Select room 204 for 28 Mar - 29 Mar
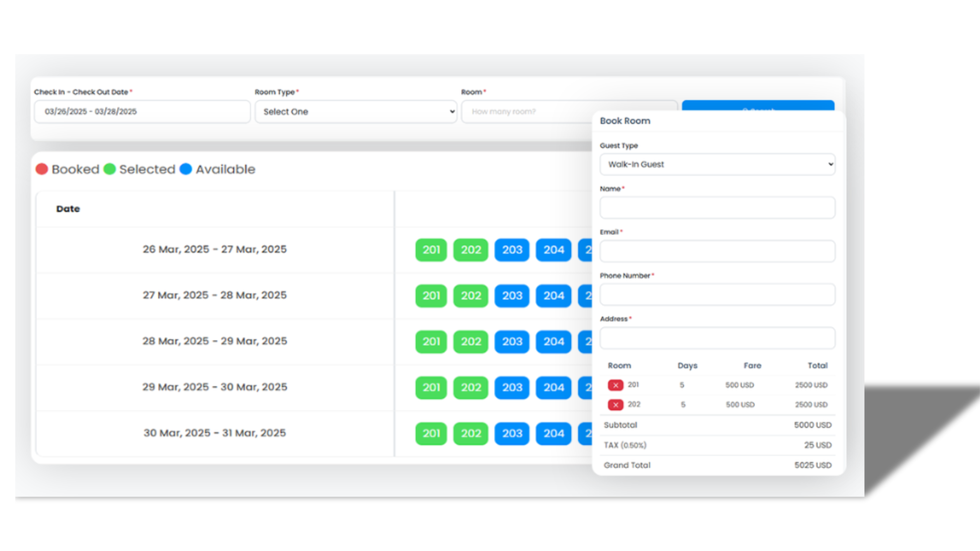This screenshot has height=551, width=980. tap(553, 341)
